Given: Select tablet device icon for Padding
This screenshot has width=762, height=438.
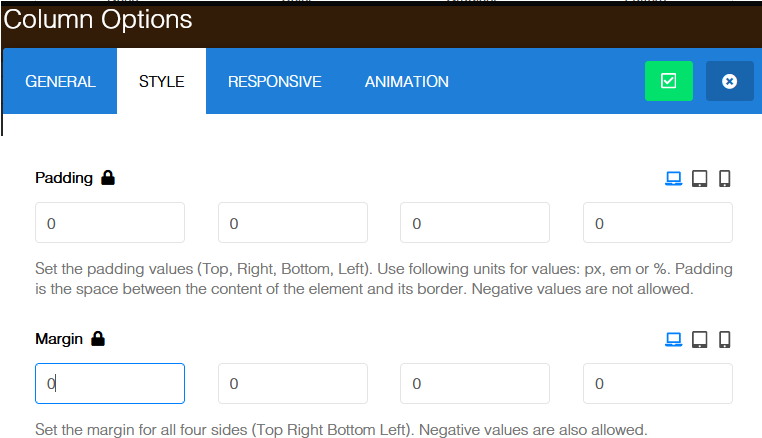Looking at the screenshot, I should [x=700, y=178].
